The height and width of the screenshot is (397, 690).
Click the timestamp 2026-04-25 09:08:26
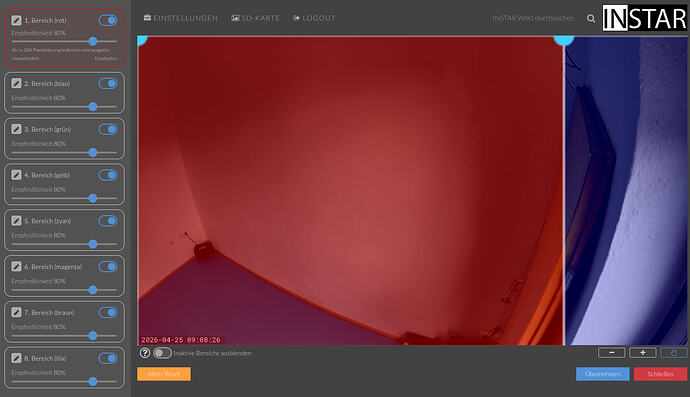point(181,340)
